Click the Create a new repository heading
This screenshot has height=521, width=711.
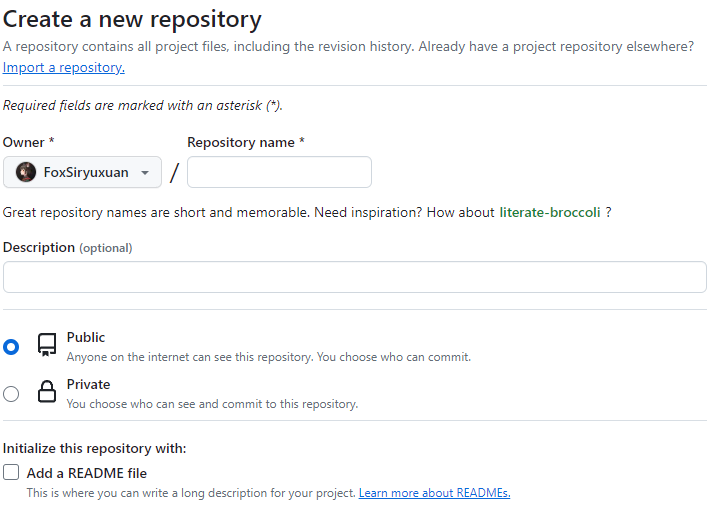132,19
